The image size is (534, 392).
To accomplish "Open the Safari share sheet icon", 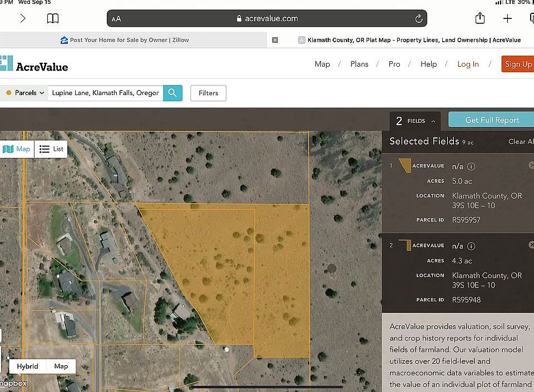I will coord(480,18).
